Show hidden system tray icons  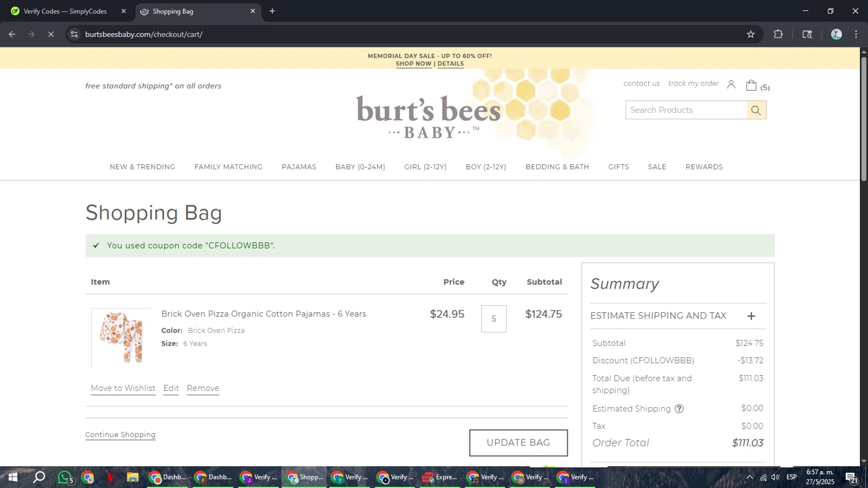tap(749, 478)
